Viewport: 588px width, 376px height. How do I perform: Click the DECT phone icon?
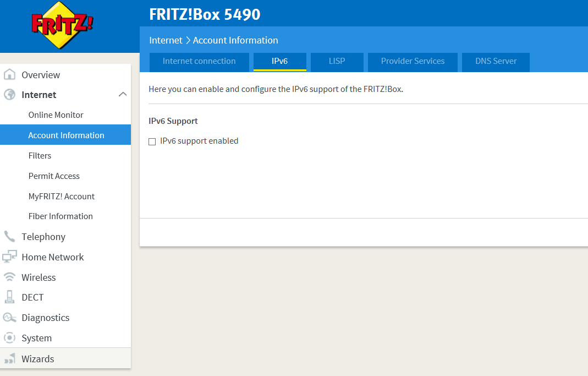point(9,297)
